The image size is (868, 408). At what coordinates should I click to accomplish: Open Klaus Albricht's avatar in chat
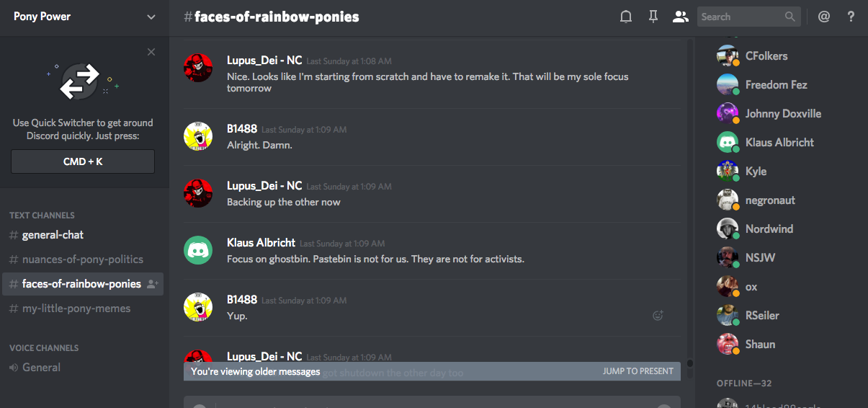[198, 249]
